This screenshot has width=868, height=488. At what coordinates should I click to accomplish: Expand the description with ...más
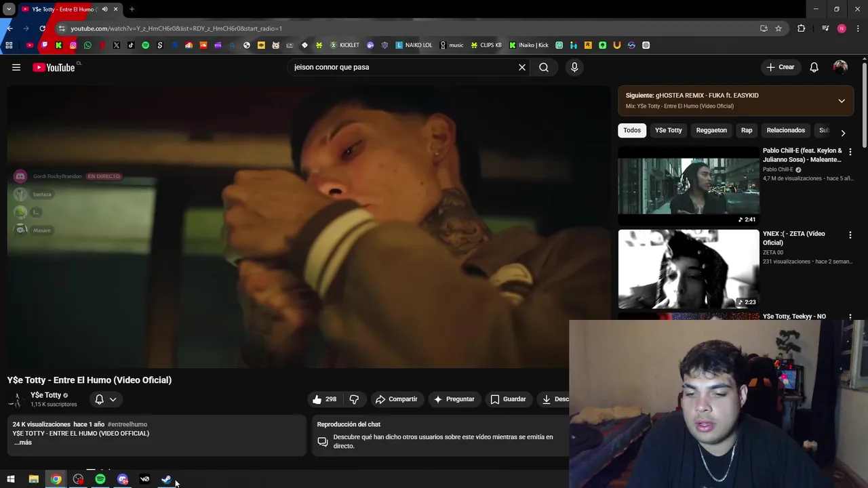click(23, 443)
